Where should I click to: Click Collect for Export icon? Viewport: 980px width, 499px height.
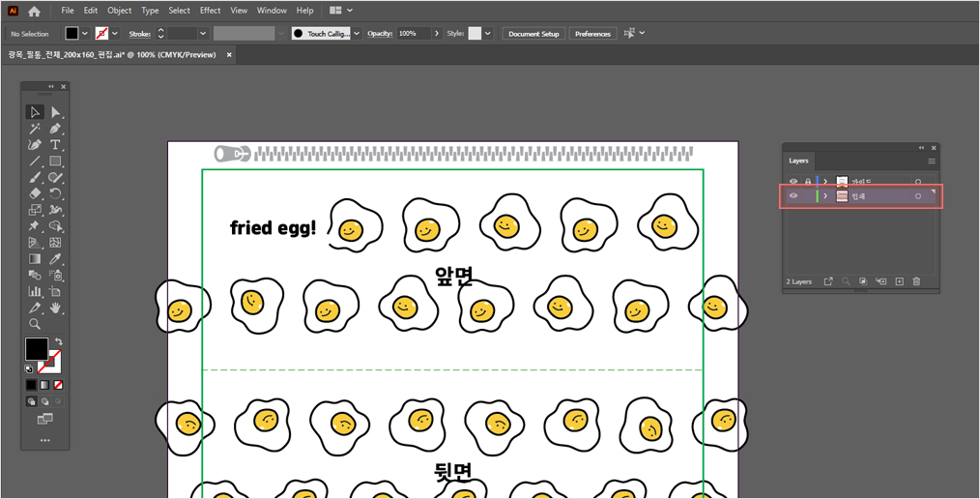coord(828,281)
